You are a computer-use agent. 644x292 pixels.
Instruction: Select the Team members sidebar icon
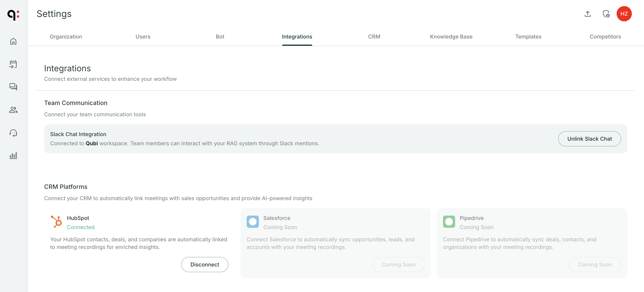[x=13, y=110]
